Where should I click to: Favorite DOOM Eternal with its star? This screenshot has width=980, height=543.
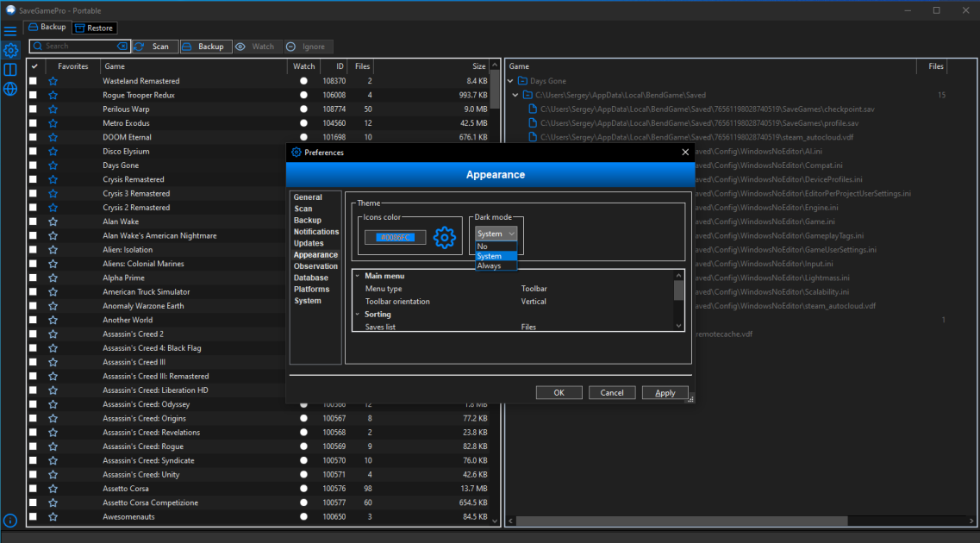[53, 137]
